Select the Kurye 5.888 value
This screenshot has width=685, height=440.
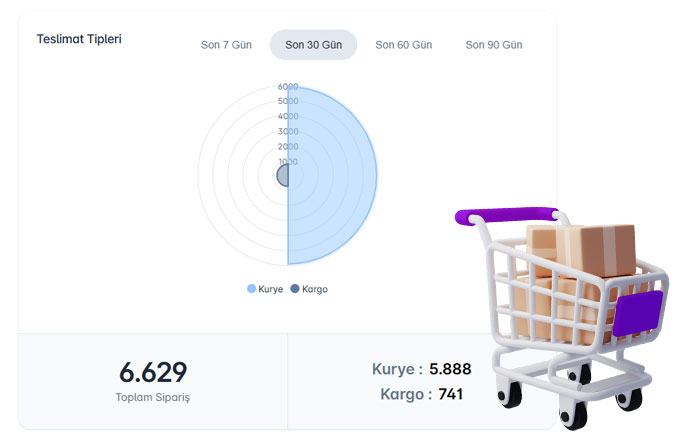[x=450, y=369]
